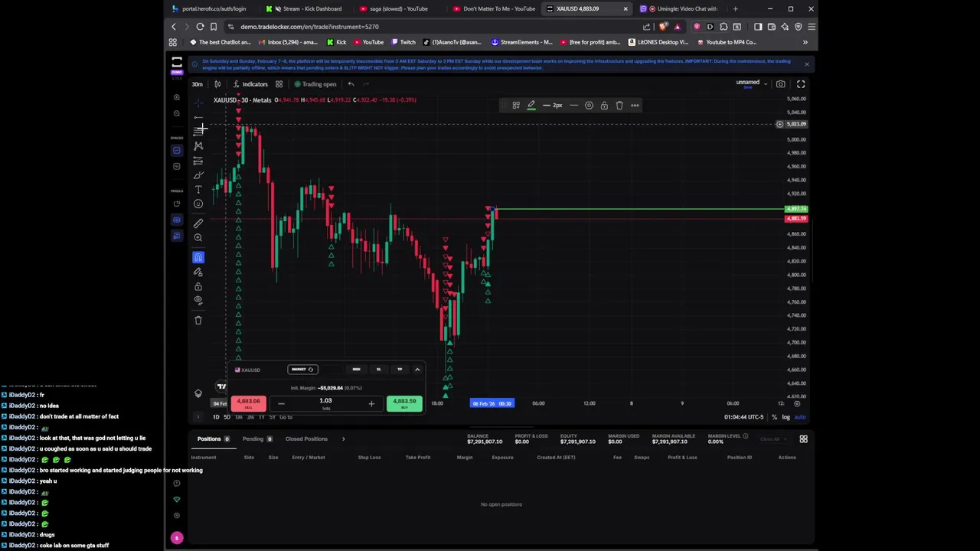Toggle the magnet snap mode
The height and width of the screenshot is (551, 980).
coord(198,257)
